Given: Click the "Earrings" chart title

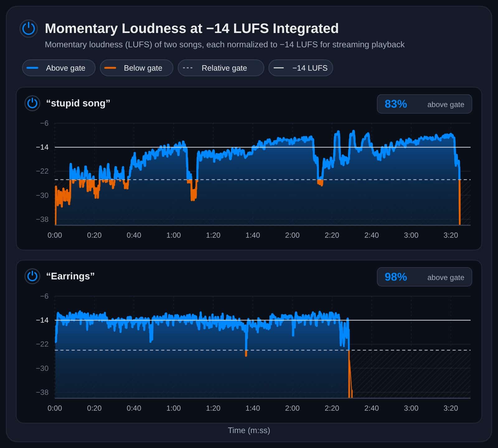Looking at the screenshot, I should click(70, 276).
